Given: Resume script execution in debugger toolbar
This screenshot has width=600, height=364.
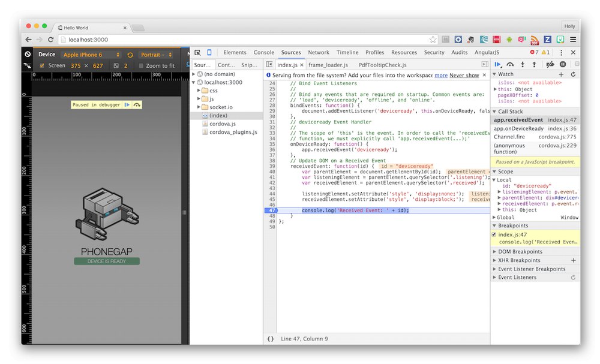Looking at the screenshot, I should (x=498, y=64).
